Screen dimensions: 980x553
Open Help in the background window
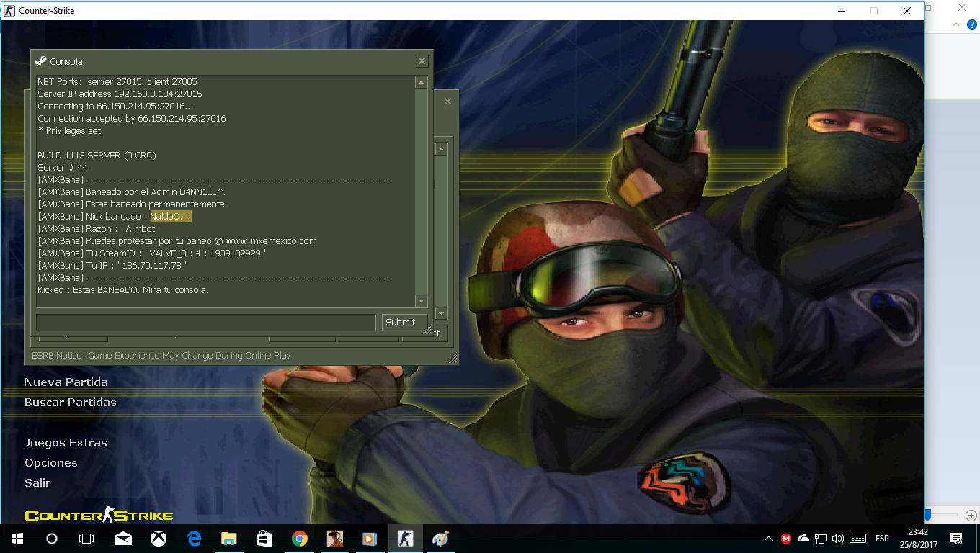[x=971, y=24]
